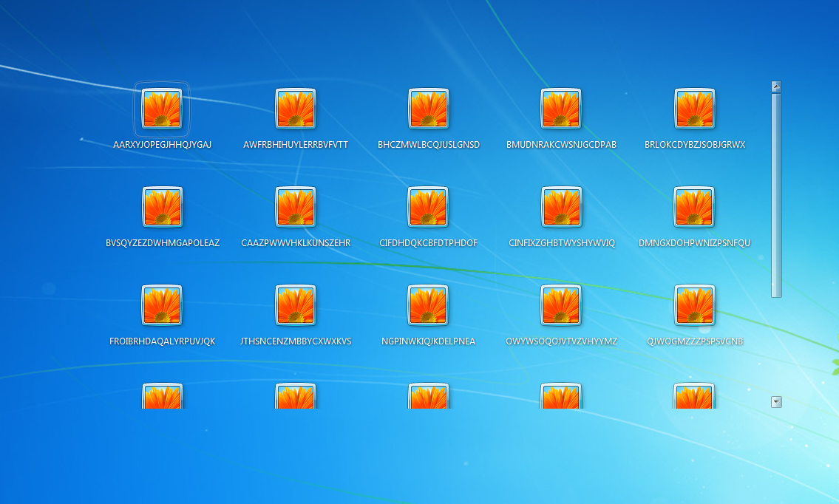The image size is (839, 504).
Task: Click the partially visible tile below FROIBRHDAQALYRPUVJQK
Action: click(162, 396)
